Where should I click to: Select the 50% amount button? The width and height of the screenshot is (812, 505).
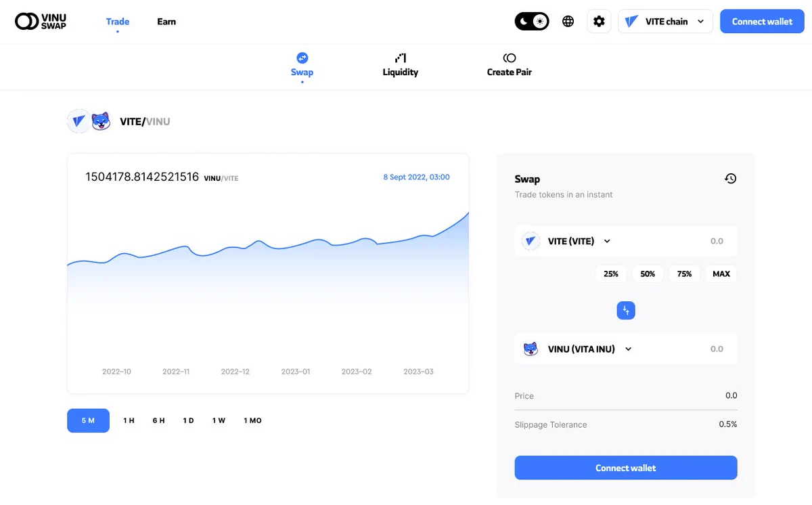(x=648, y=274)
